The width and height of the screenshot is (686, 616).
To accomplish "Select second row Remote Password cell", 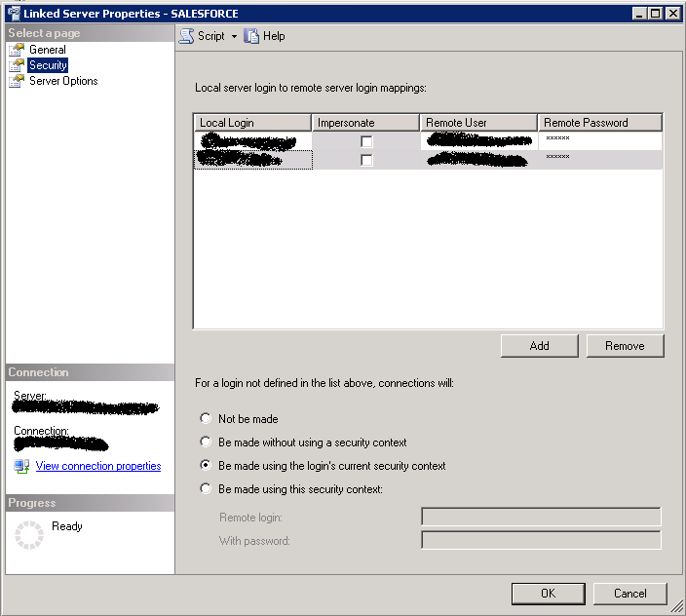I will pos(600,160).
